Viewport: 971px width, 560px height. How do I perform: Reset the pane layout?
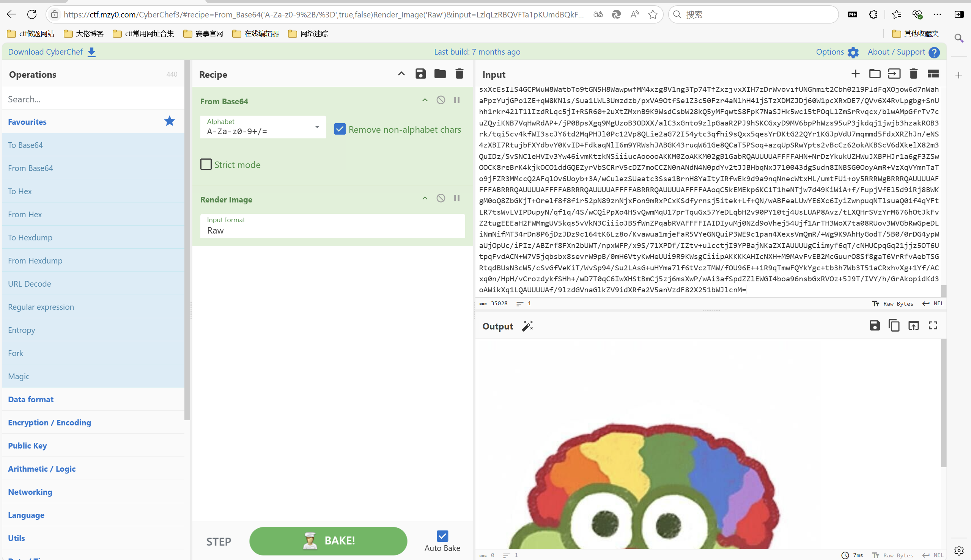(x=933, y=74)
